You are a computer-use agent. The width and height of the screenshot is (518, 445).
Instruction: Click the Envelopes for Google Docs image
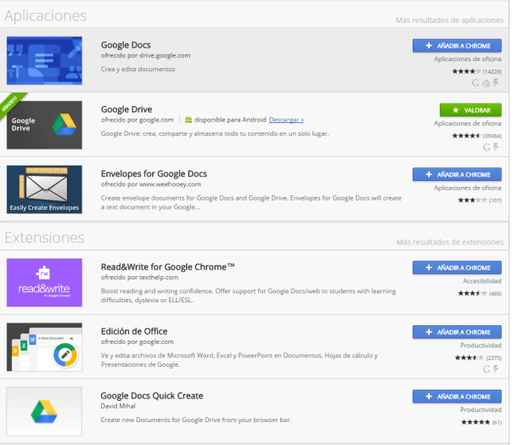pyautogui.click(x=44, y=189)
